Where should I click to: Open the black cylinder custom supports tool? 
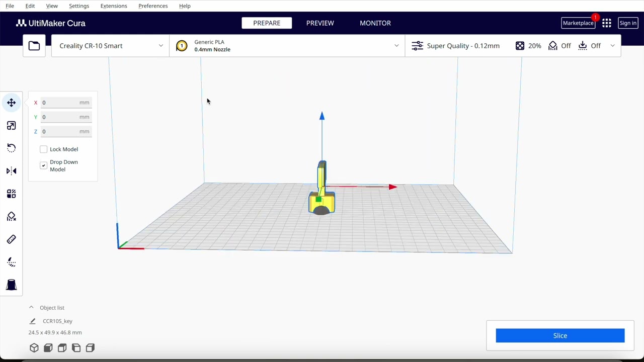[x=11, y=285]
